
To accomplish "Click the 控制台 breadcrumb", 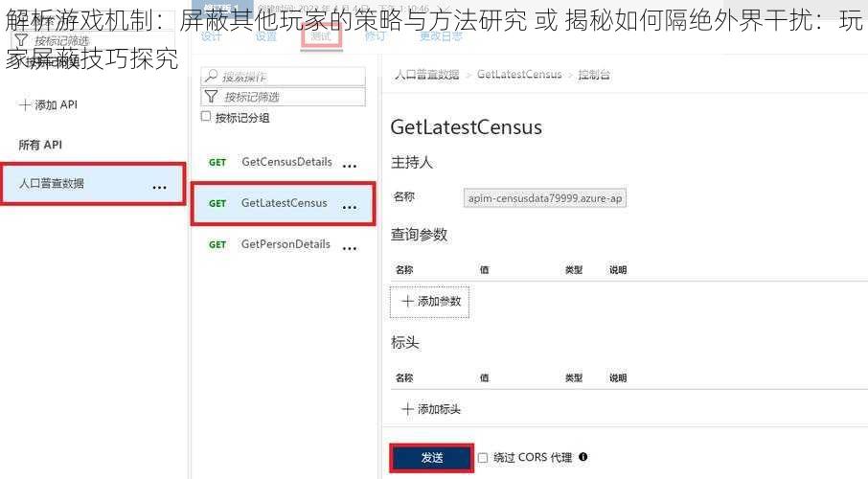I will pyautogui.click(x=594, y=74).
